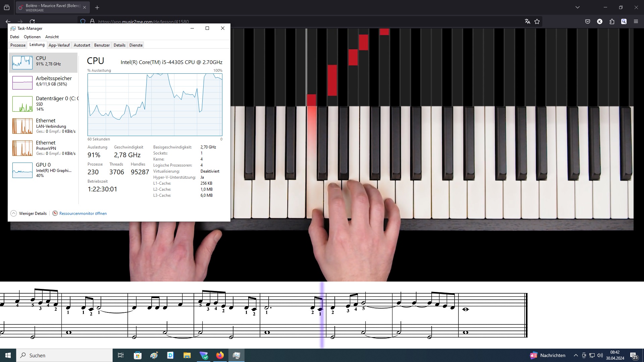The image size is (644, 362).
Task: Open the Proton VPN taskbar icon
Action: pos(204,355)
